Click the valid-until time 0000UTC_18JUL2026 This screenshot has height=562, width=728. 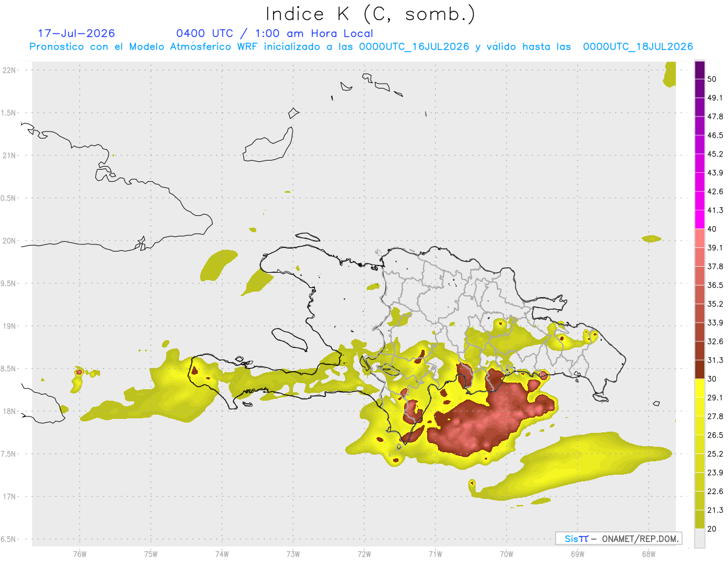click(x=638, y=47)
